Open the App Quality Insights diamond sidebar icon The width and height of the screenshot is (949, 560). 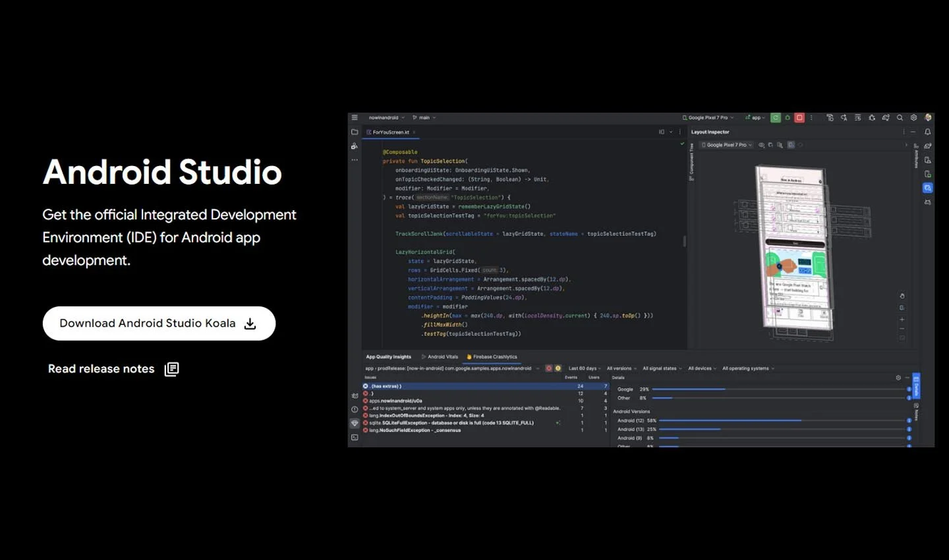[355, 423]
